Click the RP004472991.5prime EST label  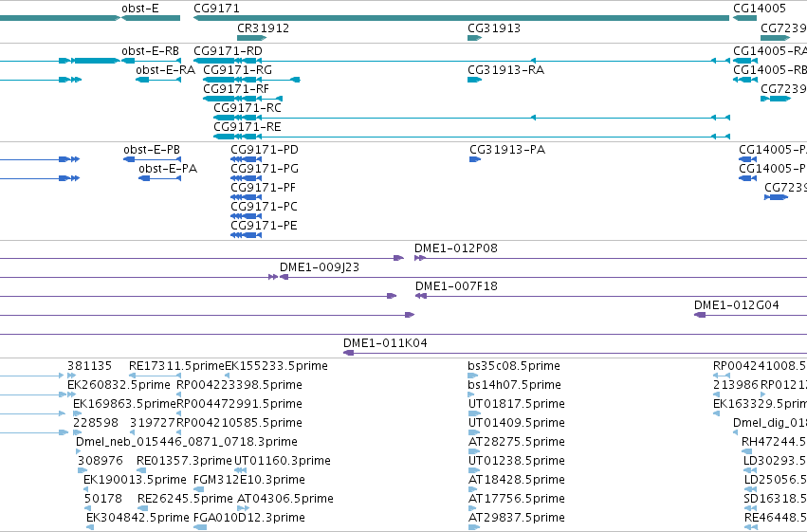239,404
